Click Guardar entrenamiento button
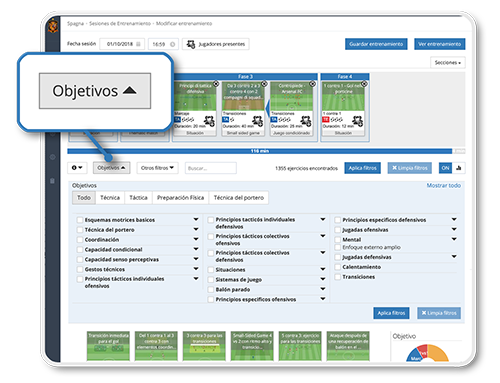 tap(376, 44)
